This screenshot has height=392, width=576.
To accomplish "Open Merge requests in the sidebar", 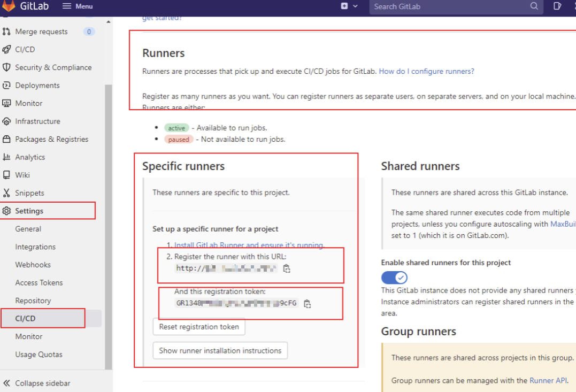I will 41,32.
